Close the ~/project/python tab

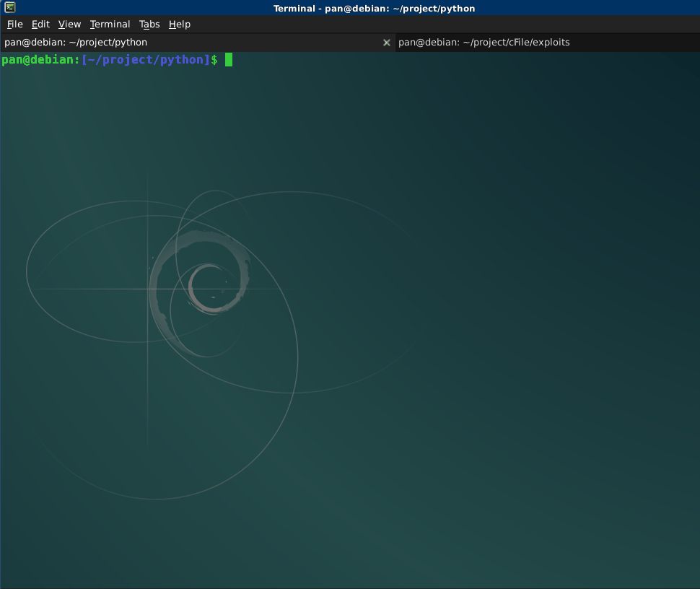coord(387,43)
